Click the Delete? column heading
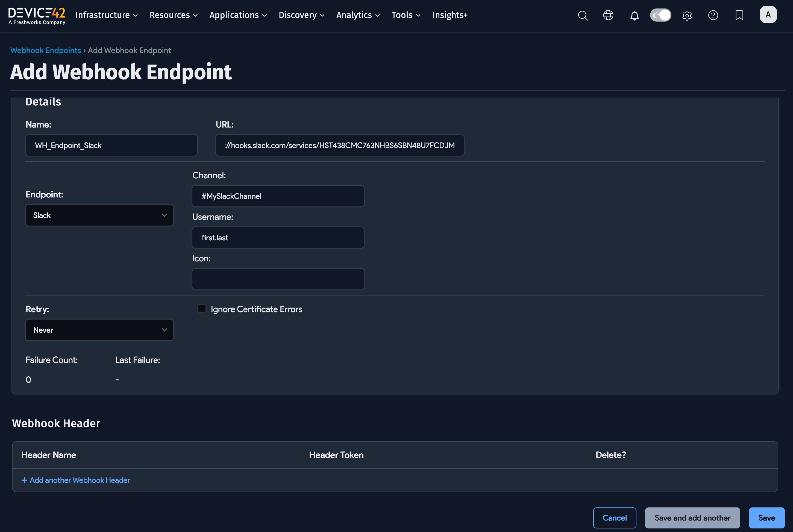The image size is (793, 532). coord(611,455)
